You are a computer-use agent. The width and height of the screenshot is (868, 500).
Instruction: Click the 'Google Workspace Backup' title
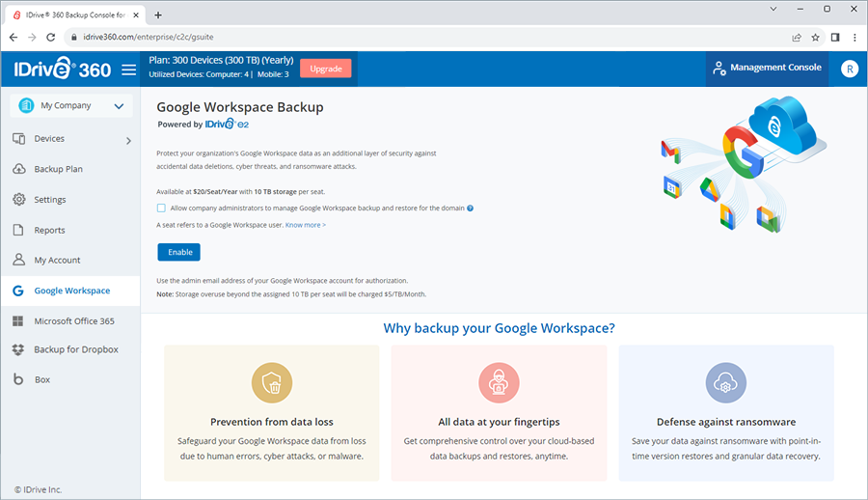240,107
